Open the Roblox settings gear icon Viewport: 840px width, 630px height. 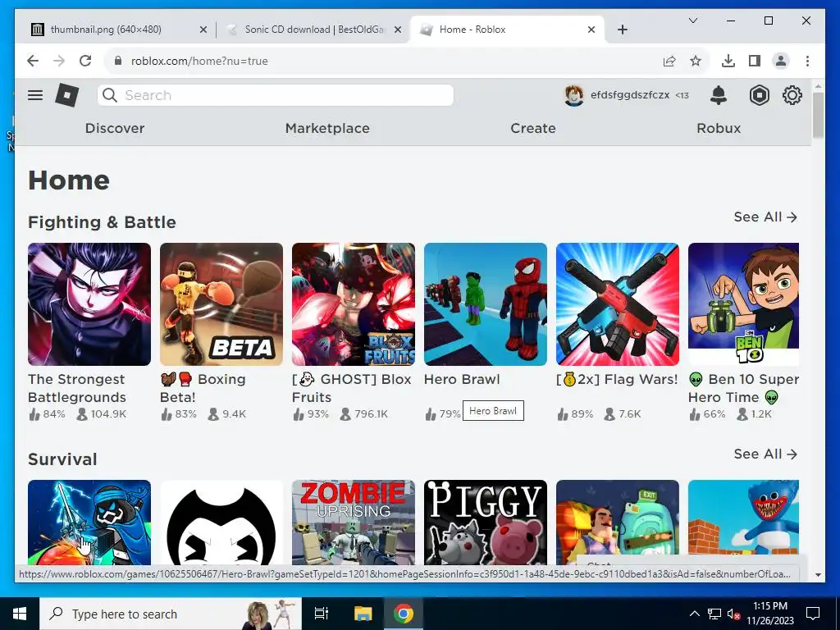coord(792,95)
